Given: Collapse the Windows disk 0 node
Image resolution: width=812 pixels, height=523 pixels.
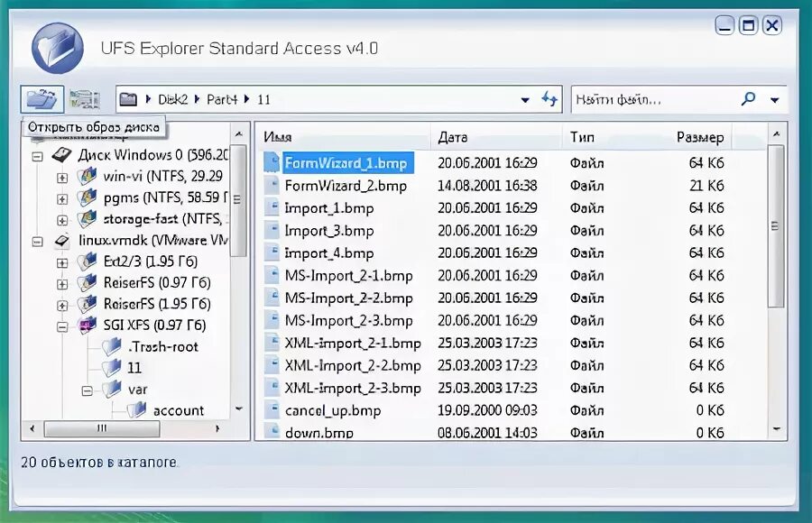Looking at the screenshot, I should [37, 156].
